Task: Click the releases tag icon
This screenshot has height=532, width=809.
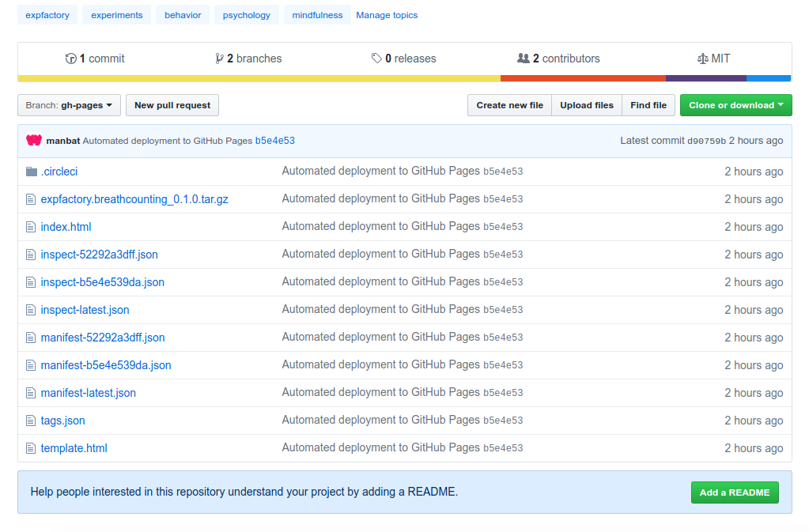Action: pos(376,58)
